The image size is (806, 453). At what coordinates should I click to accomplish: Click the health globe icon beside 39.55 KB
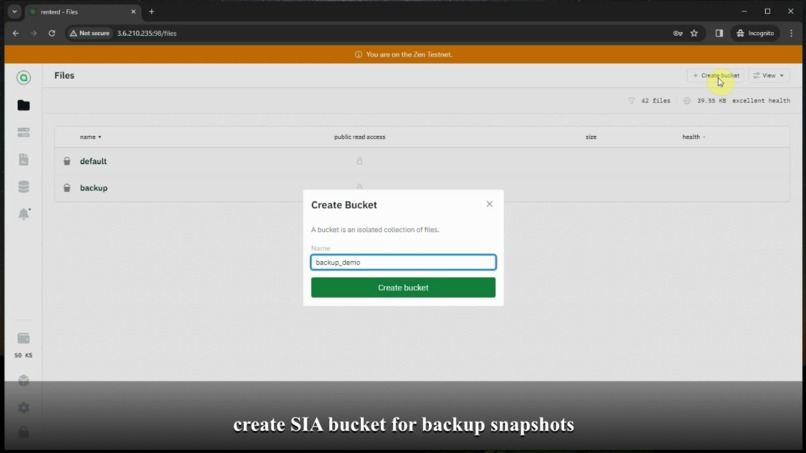point(687,101)
